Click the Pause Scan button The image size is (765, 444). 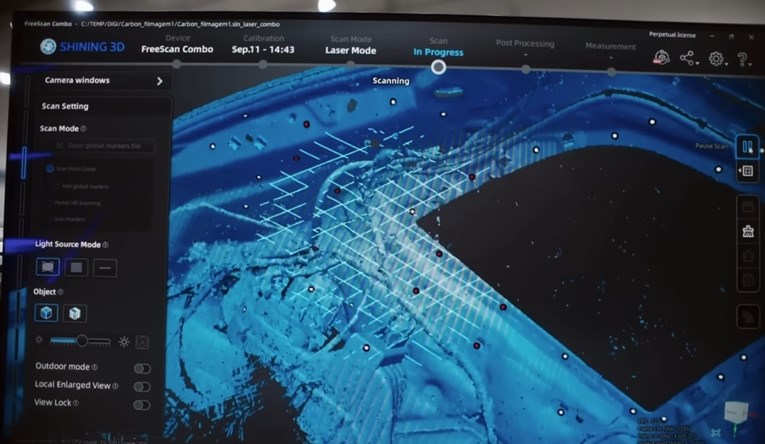746,146
